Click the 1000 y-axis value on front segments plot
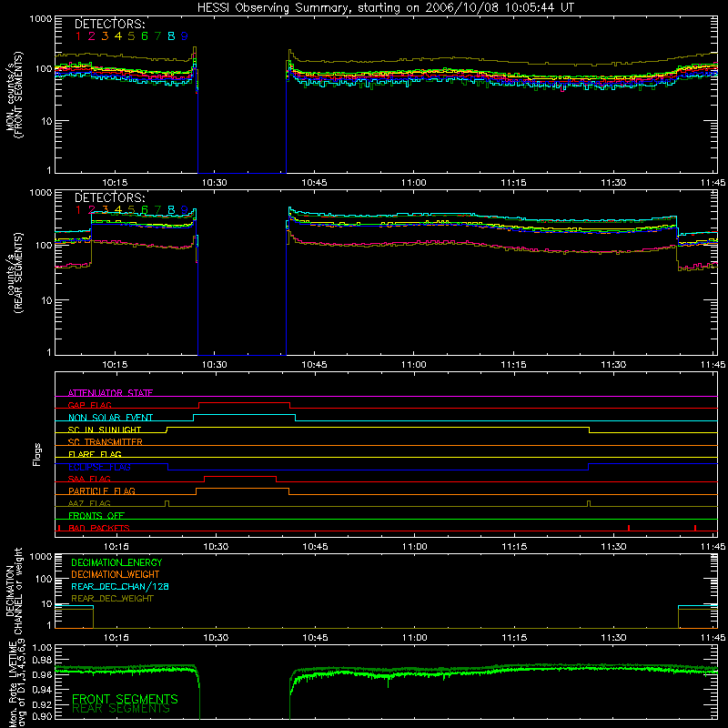Image resolution: width=728 pixels, height=728 pixels. click(x=41, y=19)
